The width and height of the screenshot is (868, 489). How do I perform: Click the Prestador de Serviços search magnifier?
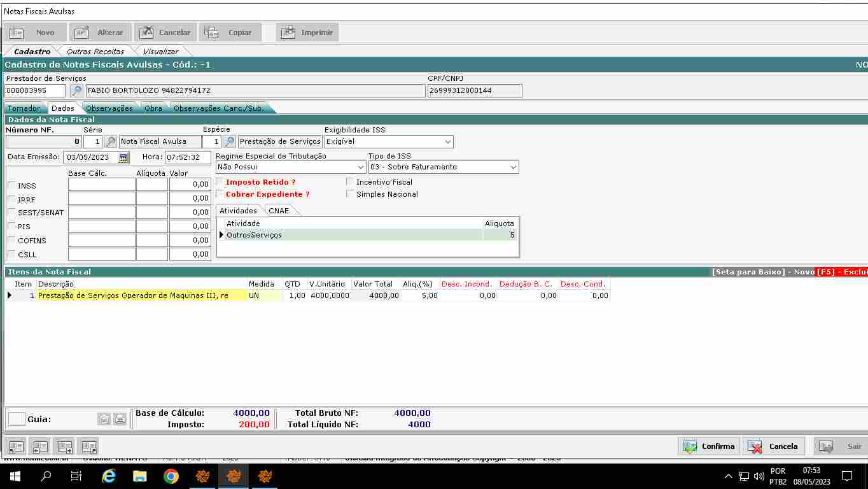click(x=76, y=91)
